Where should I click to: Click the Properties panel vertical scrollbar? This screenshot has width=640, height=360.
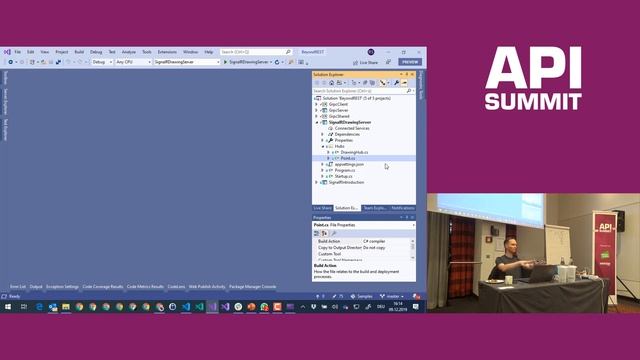[x=413, y=249]
